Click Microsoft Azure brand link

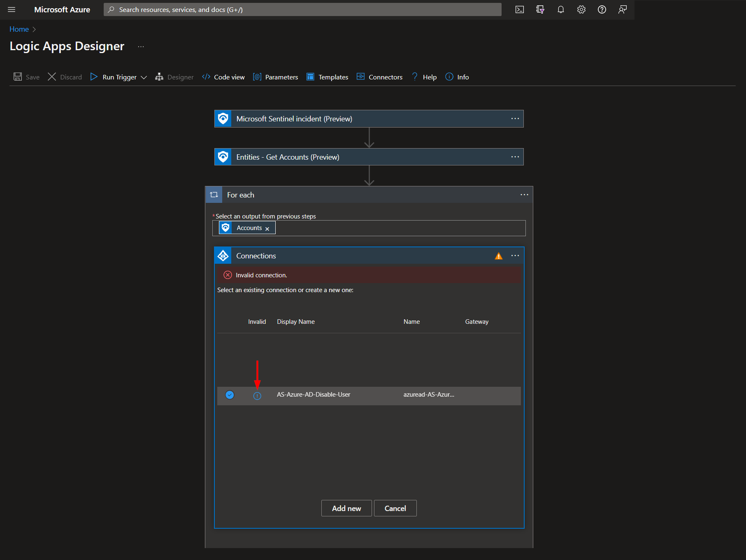[62, 9]
